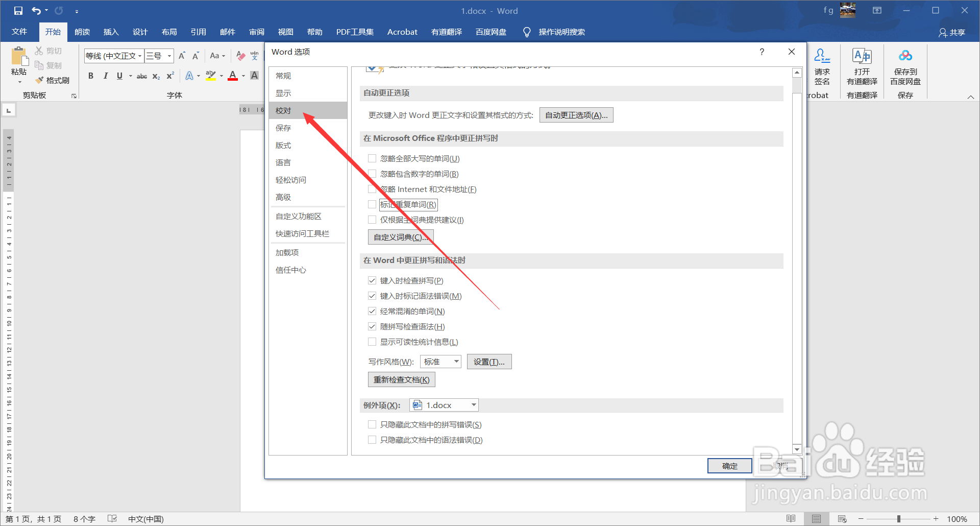Apply text highlight color

pyautogui.click(x=211, y=76)
